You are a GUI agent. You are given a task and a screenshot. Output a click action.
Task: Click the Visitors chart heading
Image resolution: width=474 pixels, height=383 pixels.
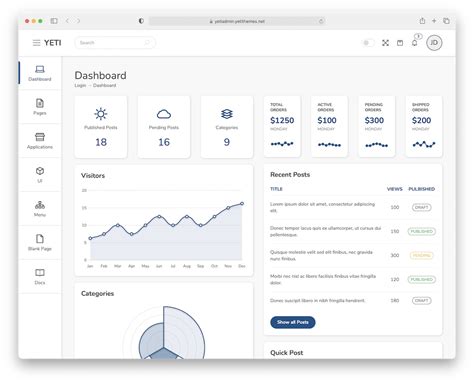pyautogui.click(x=93, y=176)
